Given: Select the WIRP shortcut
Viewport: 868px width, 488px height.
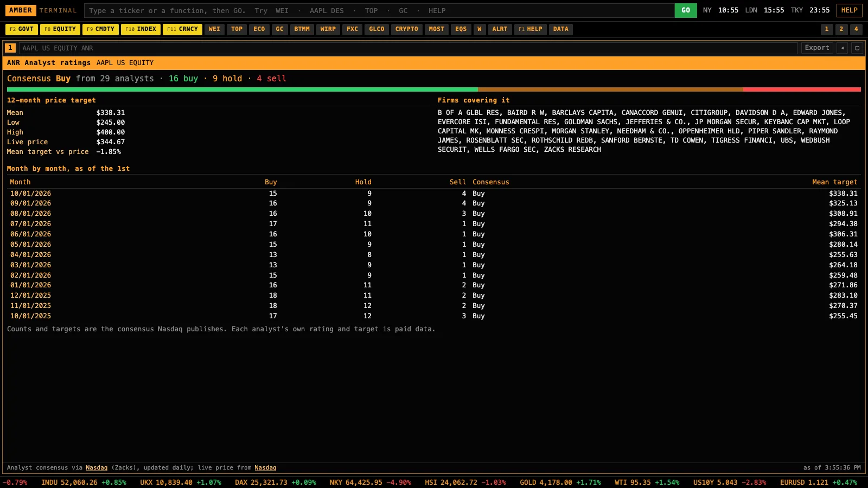Looking at the screenshot, I should (x=328, y=29).
